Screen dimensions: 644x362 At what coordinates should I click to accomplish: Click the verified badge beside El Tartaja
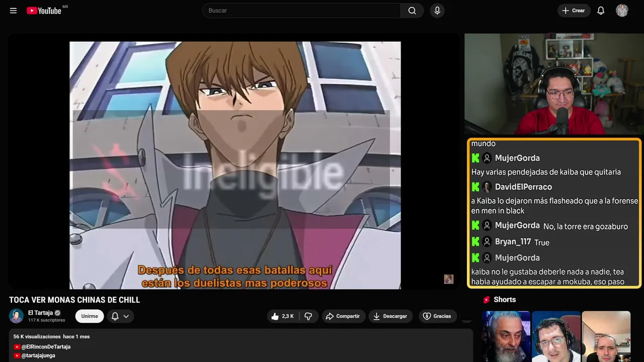click(57, 313)
